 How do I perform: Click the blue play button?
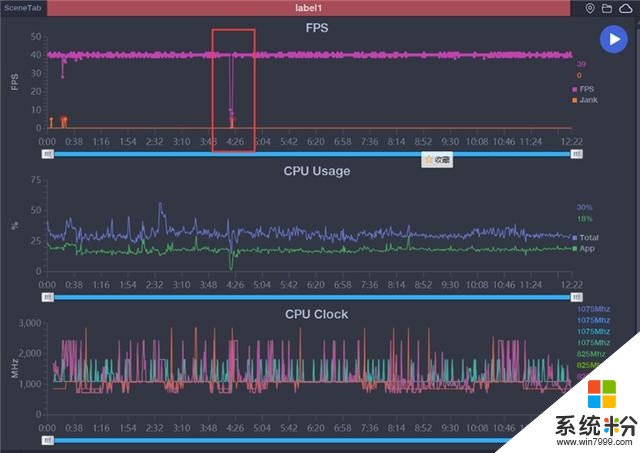pos(613,38)
